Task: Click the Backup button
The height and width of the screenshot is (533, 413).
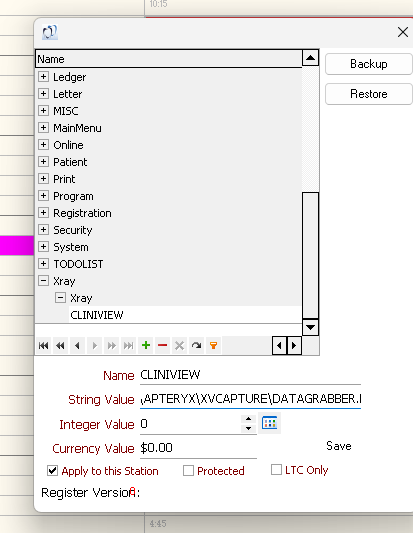Action: (369, 64)
